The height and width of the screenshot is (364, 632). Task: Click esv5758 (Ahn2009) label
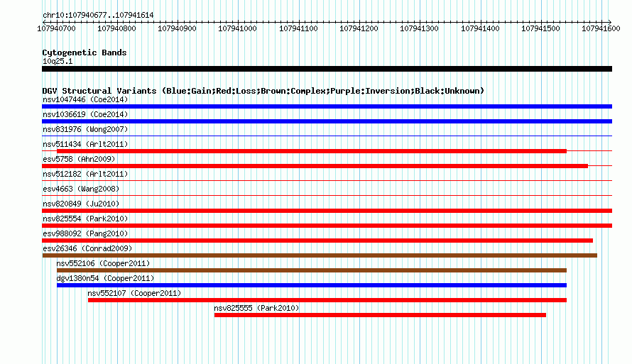(79, 159)
